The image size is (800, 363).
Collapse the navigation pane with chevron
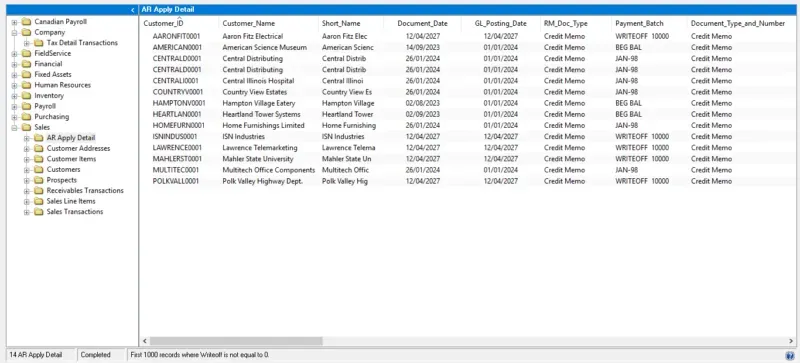tap(133, 10)
